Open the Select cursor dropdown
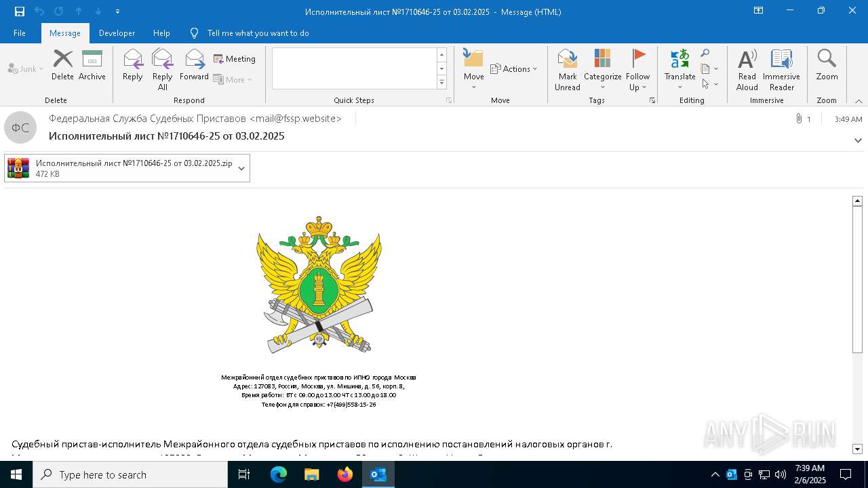 pos(709,84)
